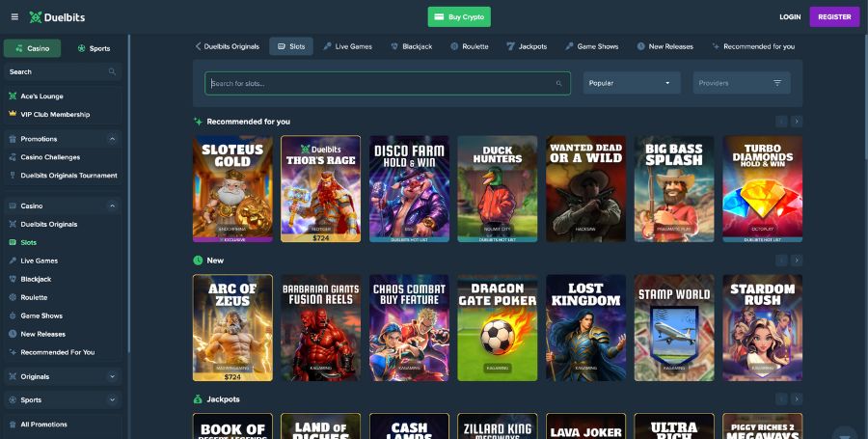Click the LOGIN button

tap(790, 17)
